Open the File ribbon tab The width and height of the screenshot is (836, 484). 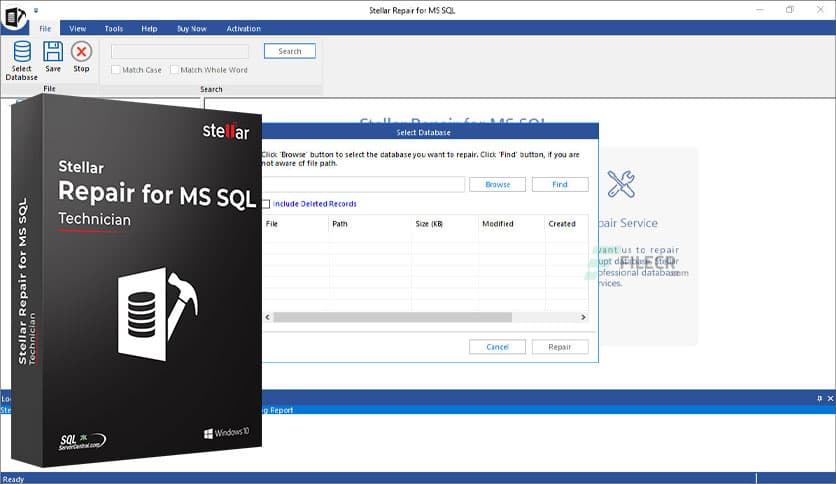click(45, 29)
